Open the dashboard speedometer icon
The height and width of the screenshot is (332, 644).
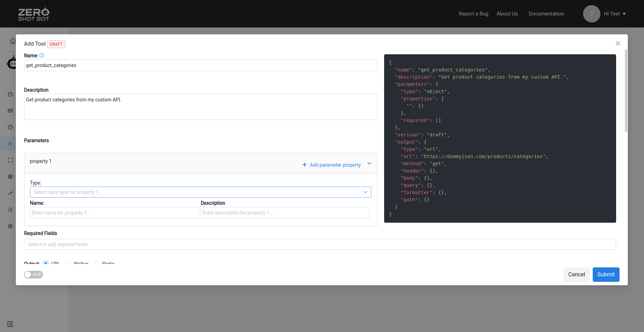point(10,94)
